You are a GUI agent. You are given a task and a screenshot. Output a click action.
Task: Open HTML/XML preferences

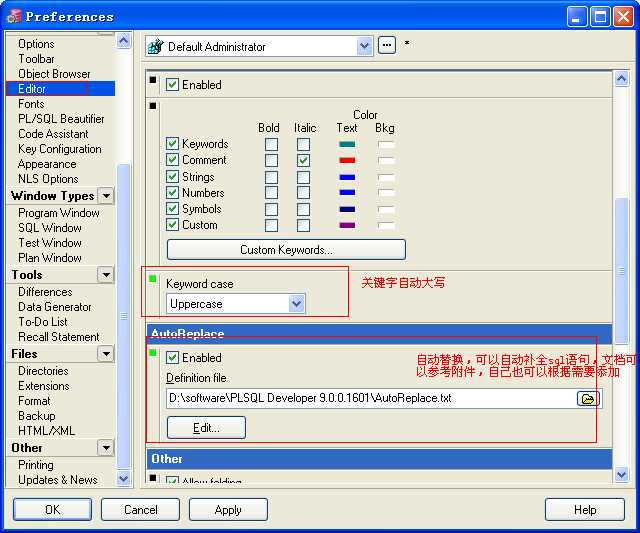(47, 431)
